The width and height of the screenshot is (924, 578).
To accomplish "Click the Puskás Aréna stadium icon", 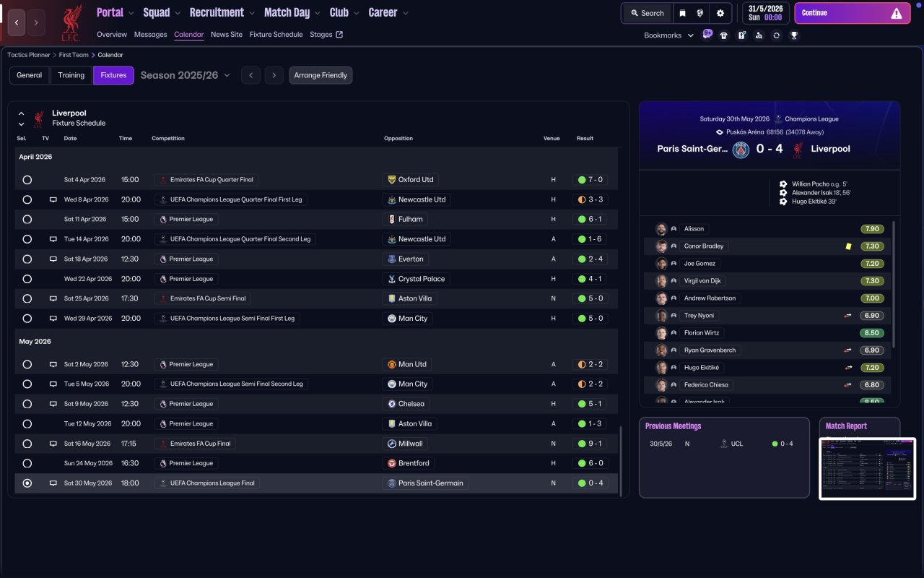I will coord(719,132).
